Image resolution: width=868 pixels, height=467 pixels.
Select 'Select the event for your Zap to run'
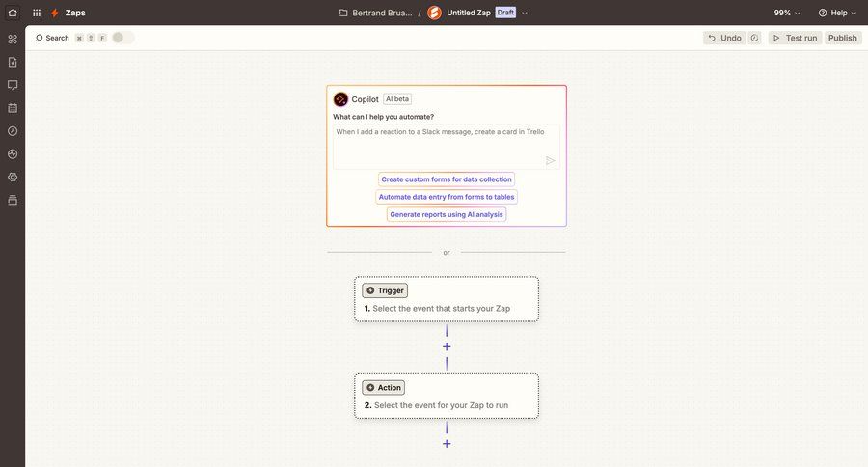point(441,405)
